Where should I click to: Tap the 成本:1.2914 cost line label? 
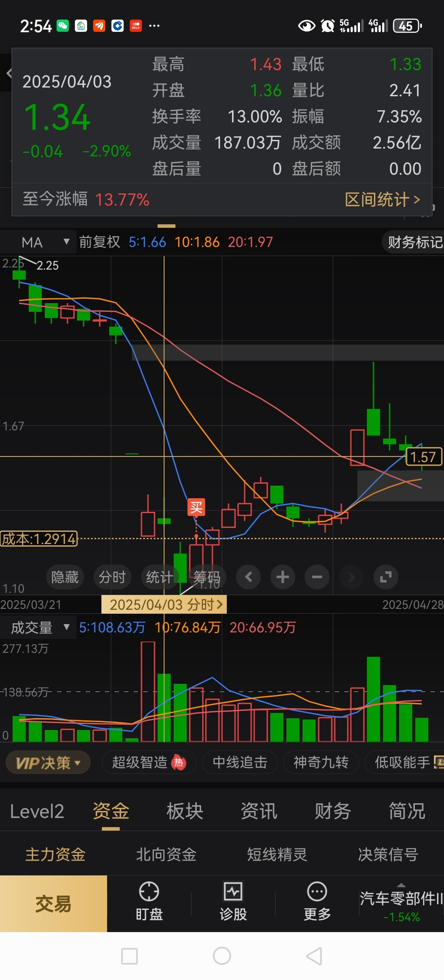(39, 539)
